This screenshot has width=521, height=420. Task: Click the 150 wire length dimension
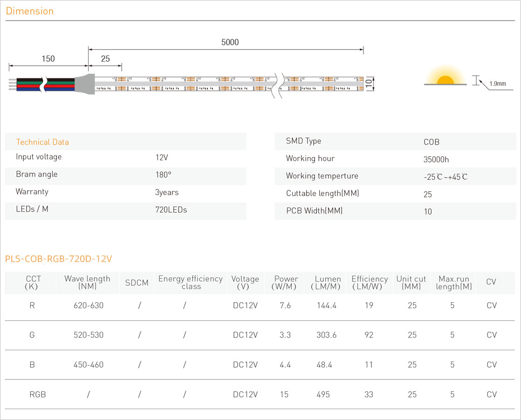click(48, 59)
